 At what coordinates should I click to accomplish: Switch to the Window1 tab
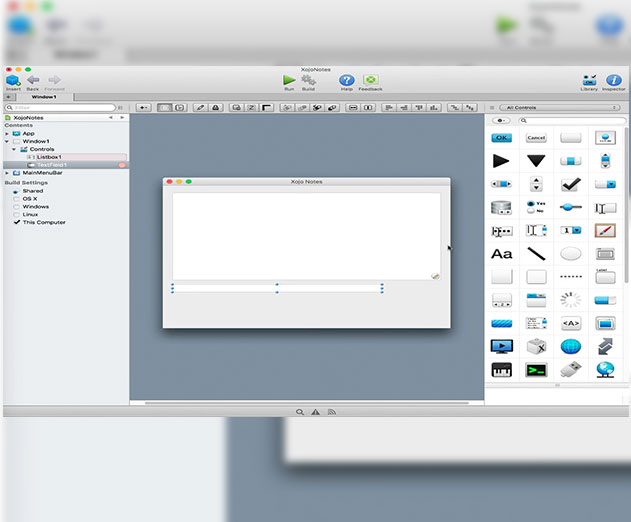coord(44,97)
